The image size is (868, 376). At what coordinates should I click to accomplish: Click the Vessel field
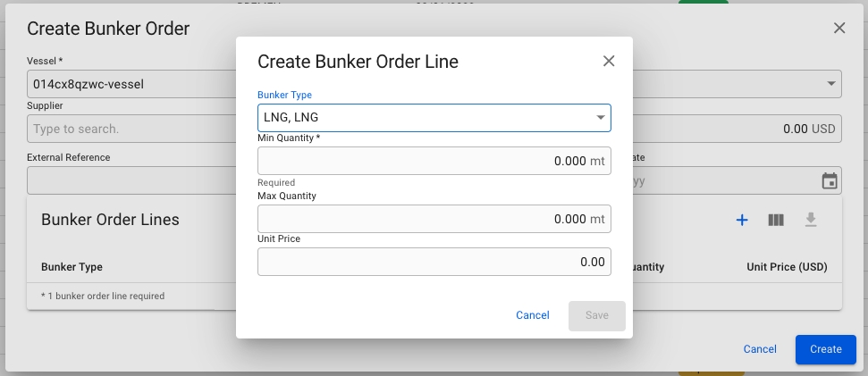[x=125, y=85]
